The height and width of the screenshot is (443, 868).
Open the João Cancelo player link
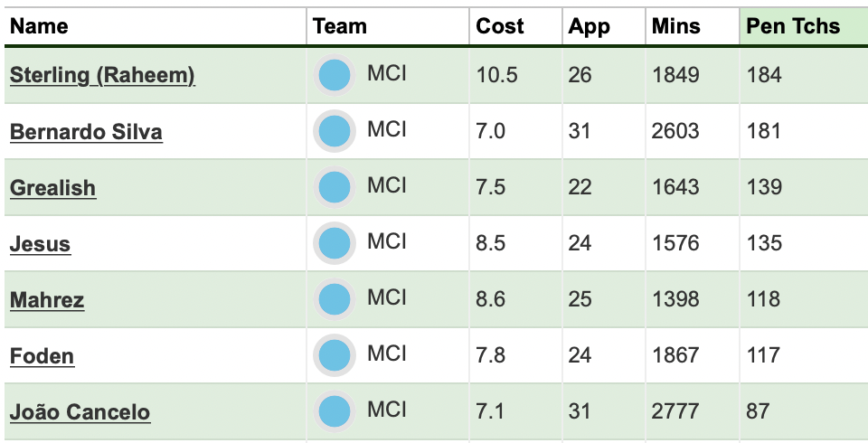tap(80, 412)
